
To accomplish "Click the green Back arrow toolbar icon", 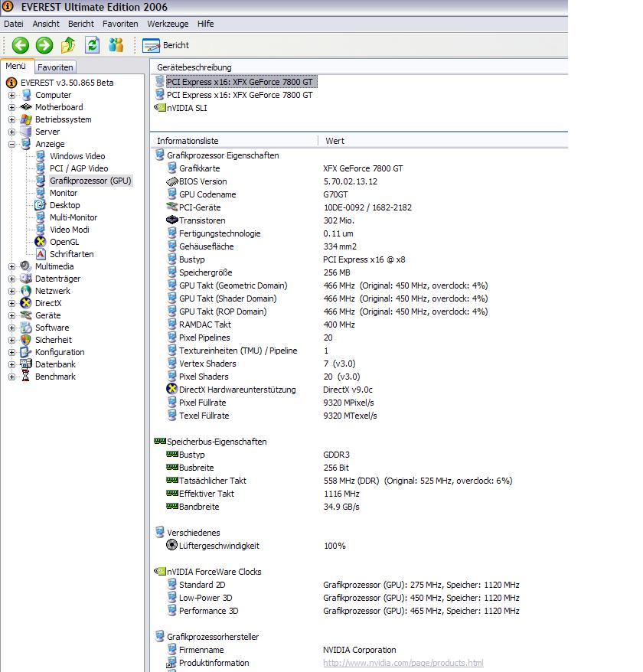I will point(20,45).
